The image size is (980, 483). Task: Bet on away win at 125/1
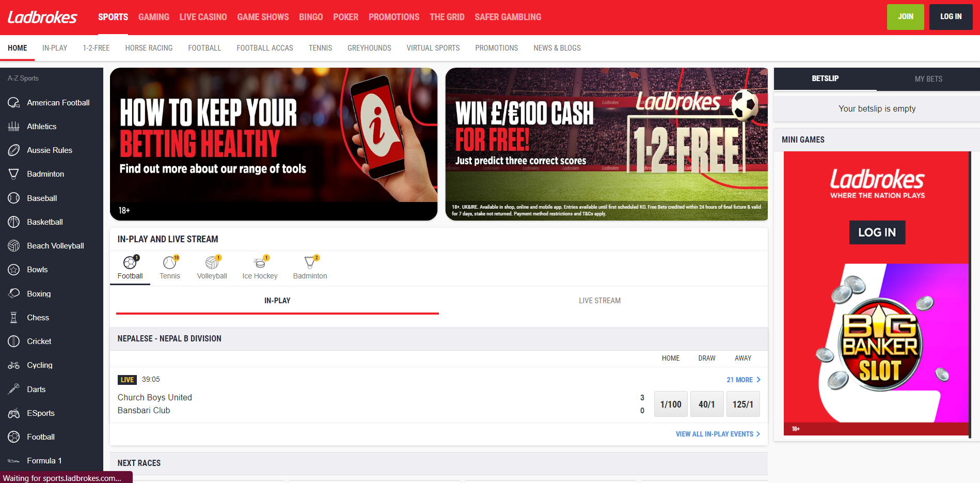pos(743,404)
